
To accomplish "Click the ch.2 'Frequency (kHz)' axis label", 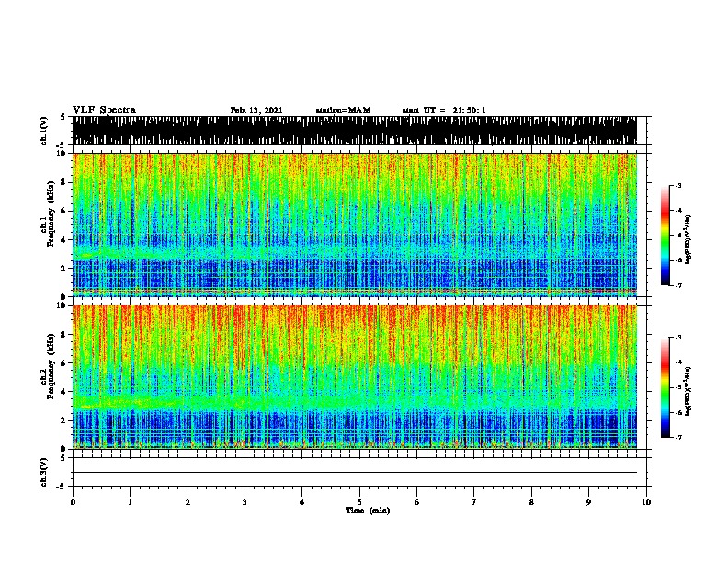I will coord(51,366).
